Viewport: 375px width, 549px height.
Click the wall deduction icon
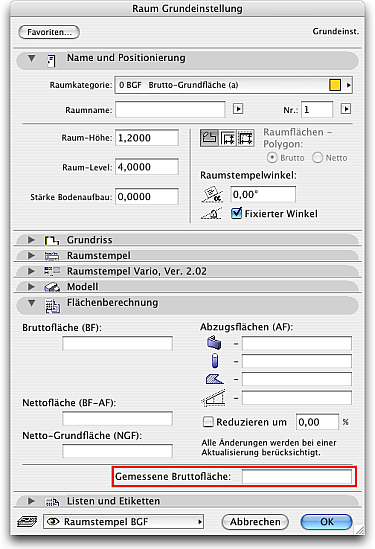[x=214, y=342]
